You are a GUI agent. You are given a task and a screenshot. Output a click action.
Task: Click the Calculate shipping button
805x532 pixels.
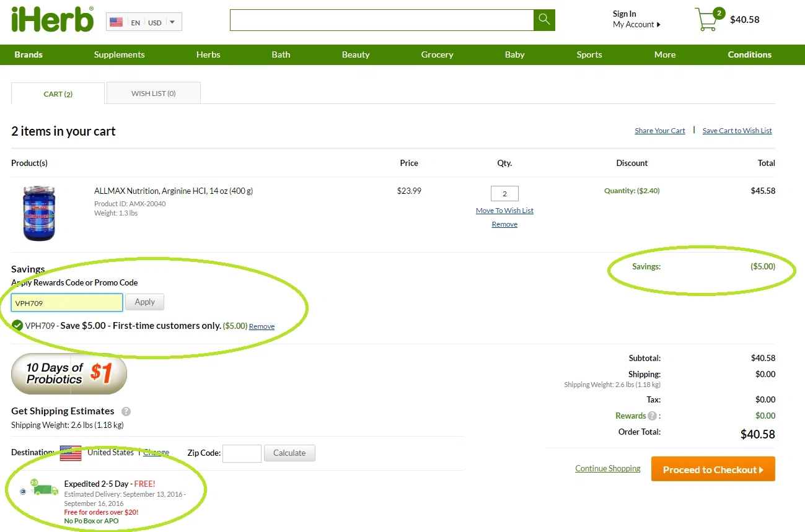pos(289,453)
